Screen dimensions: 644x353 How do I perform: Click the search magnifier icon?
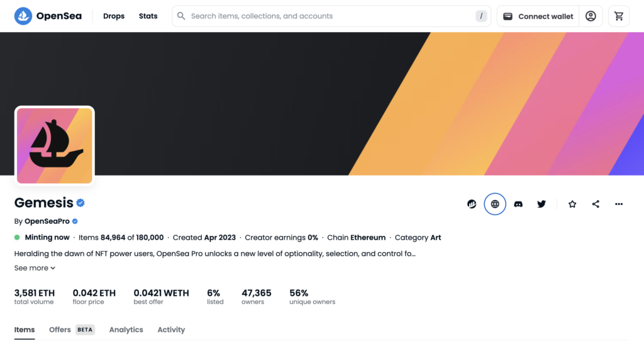point(181,16)
